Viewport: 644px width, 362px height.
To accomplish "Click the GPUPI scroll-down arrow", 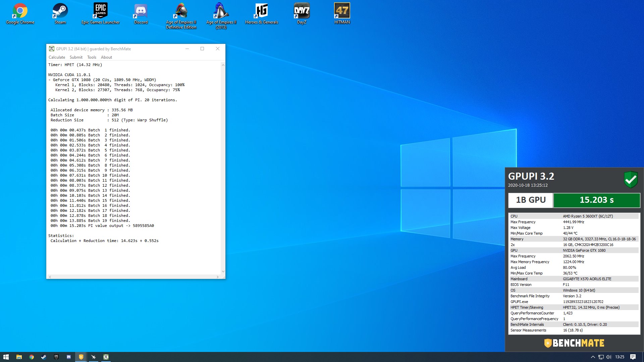I will pyautogui.click(x=223, y=271).
